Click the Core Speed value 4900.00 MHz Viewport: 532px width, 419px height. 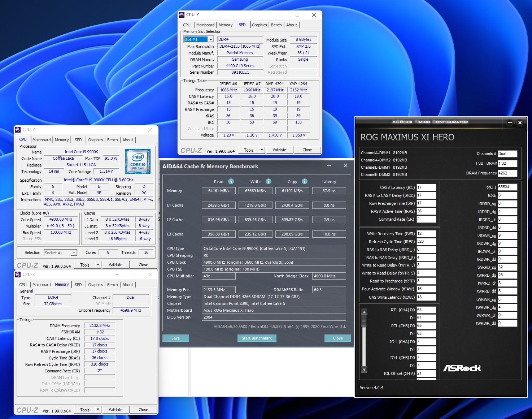tap(61, 220)
